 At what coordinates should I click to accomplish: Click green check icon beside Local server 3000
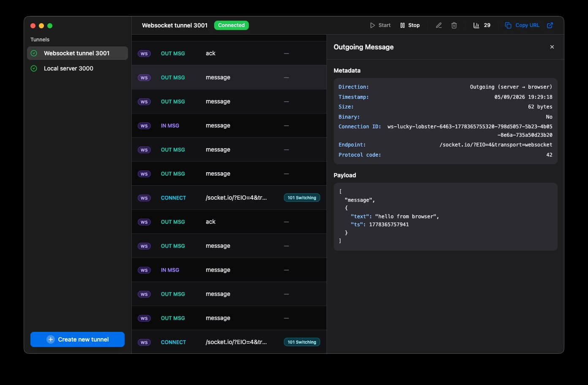click(34, 68)
